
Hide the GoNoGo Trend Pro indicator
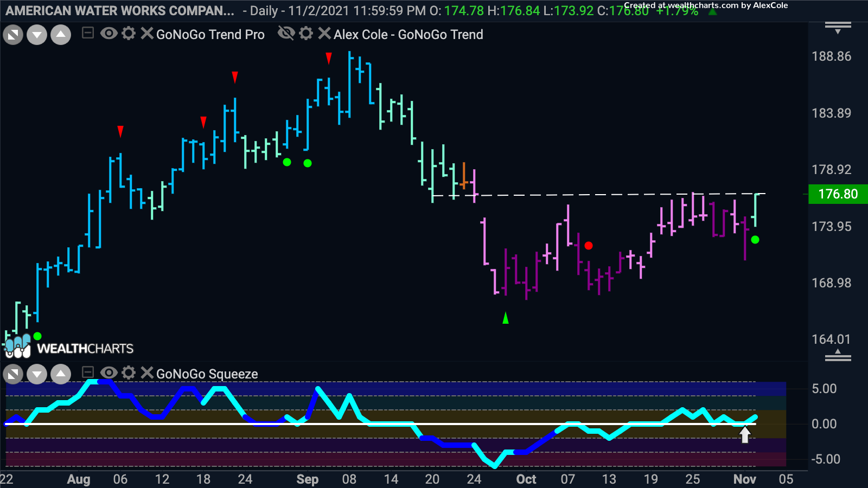[x=108, y=34]
